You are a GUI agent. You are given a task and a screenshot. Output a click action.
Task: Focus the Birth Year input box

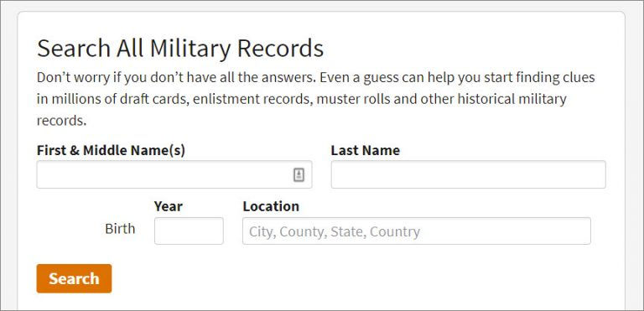pos(189,231)
